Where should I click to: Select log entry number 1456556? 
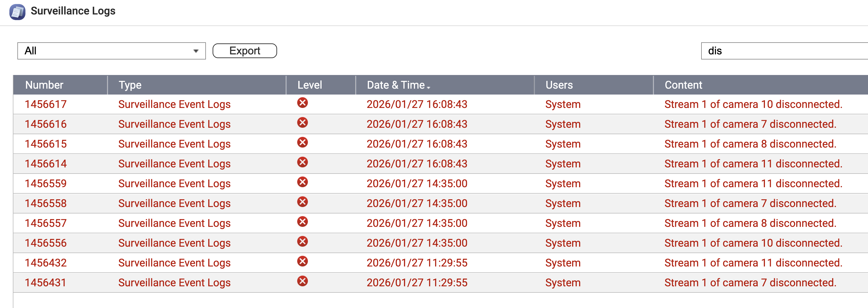46,243
